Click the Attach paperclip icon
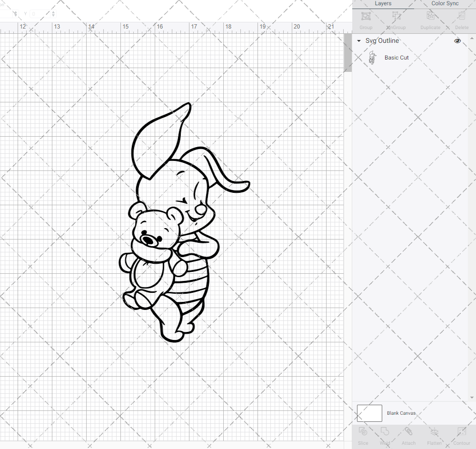Screen dimensions: 476x449 (x=408, y=431)
